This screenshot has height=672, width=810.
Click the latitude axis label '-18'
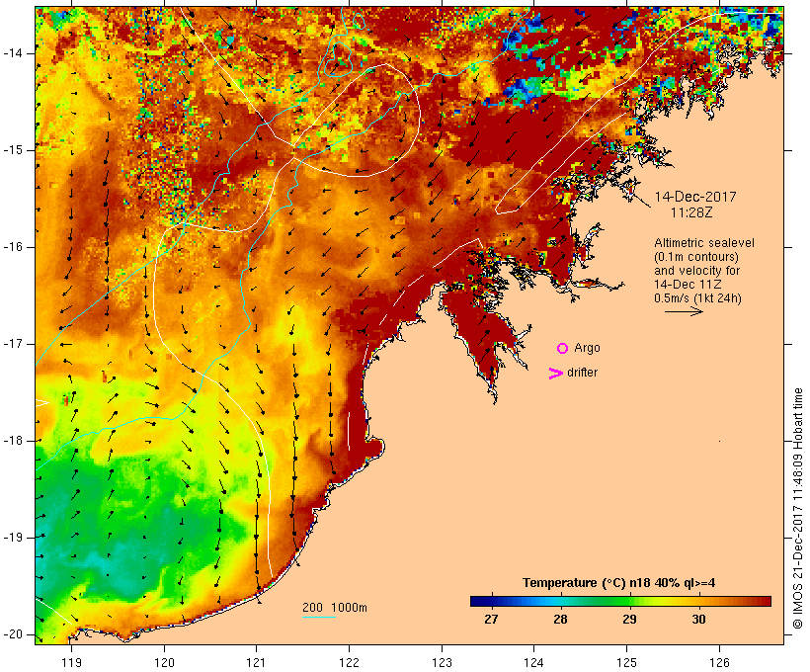(13, 441)
